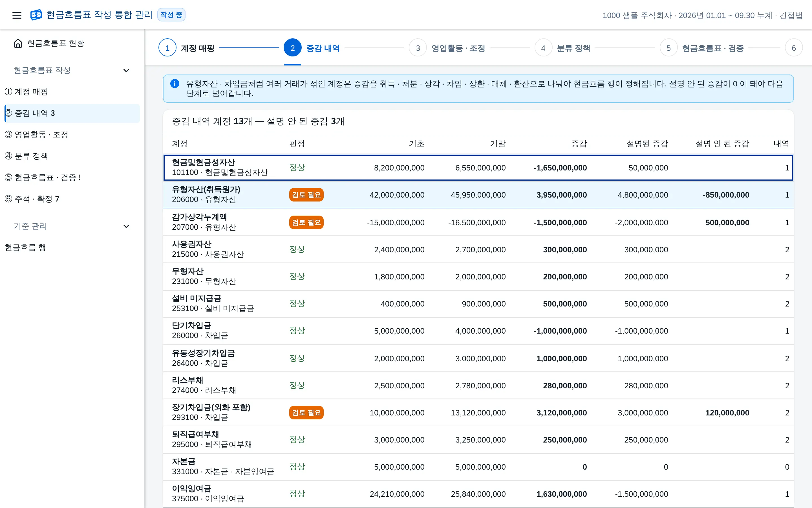Open the hamburger navigation menu
The image size is (812, 508).
tap(17, 15)
